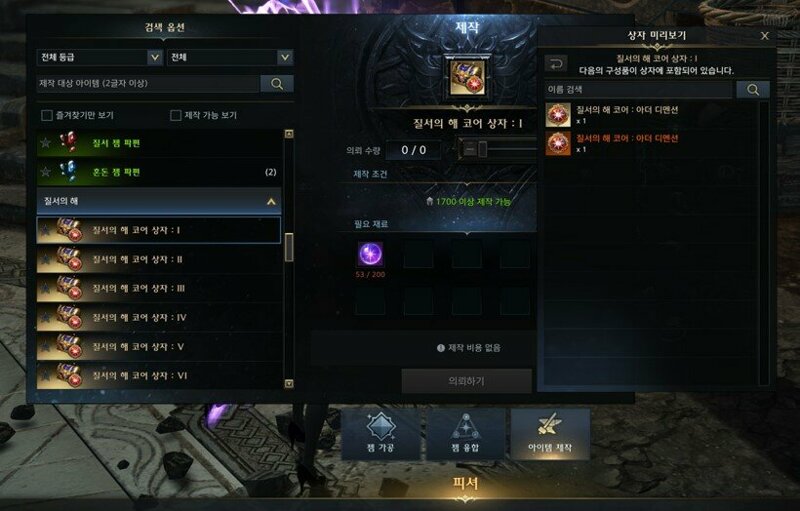Switch to the 젬 가공 tab
This screenshot has width=800, height=511.
pos(381,434)
